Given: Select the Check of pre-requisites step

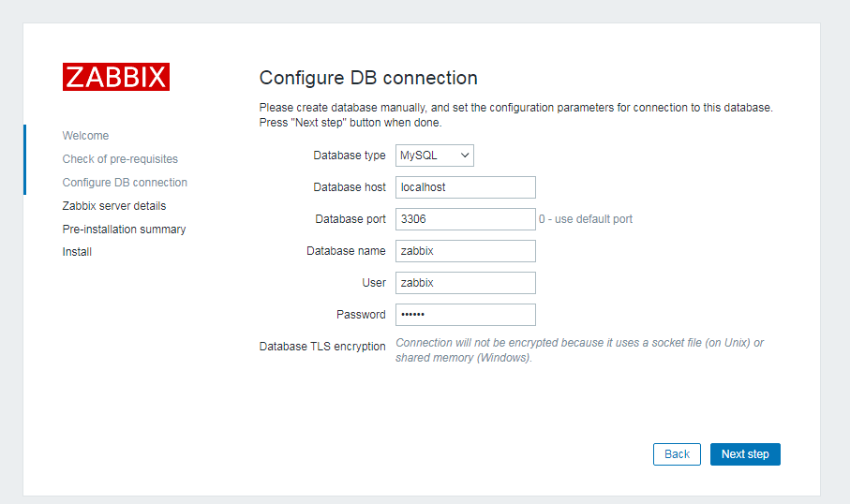Looking at the screenshot, I should [x=120, y=159].
